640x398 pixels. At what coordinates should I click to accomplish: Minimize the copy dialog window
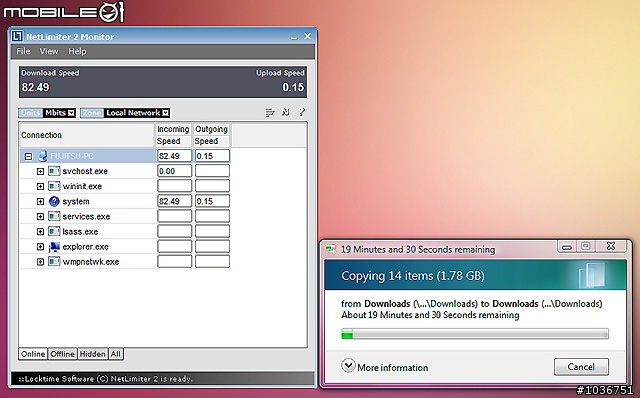567,247
